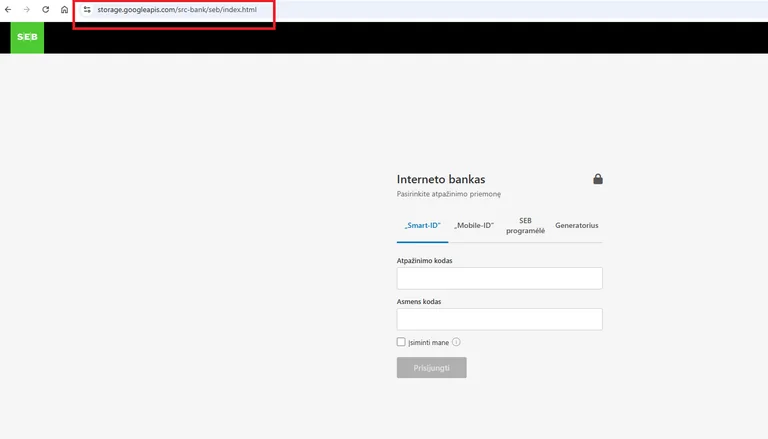Click the storage.googleapis.com URL in address bar
This screenshot has width=768, height=439.
(x=177, y=9)
